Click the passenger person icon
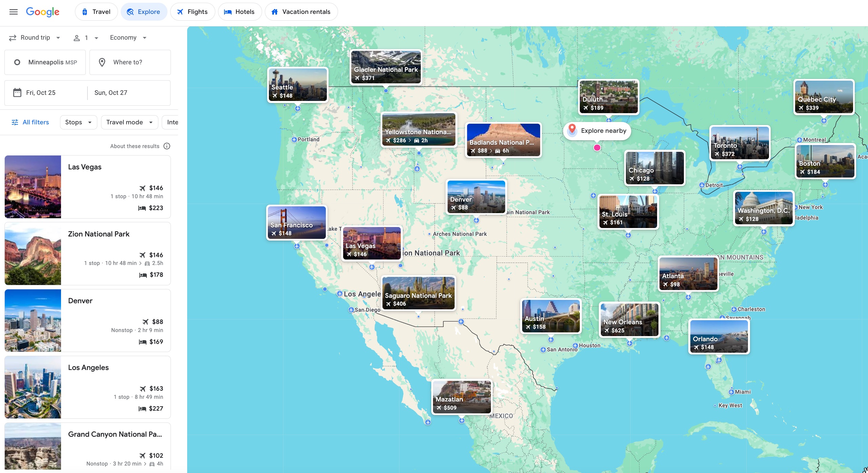 tap(77, 38)
